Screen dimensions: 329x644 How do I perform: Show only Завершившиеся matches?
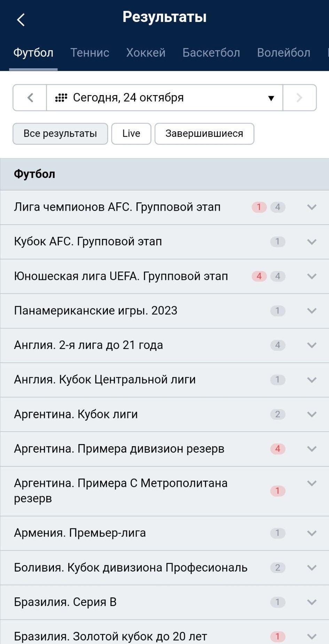coord(204,134)
